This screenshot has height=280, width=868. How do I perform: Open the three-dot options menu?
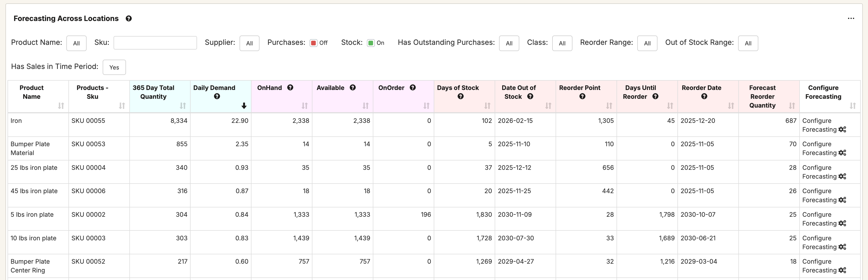click(x=851, y=18)
